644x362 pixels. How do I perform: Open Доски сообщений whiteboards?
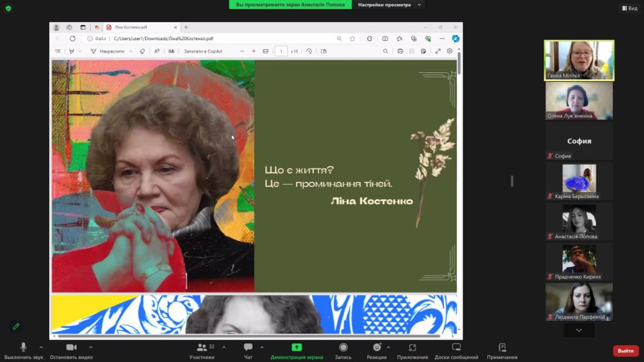click(x=456, y=348)
